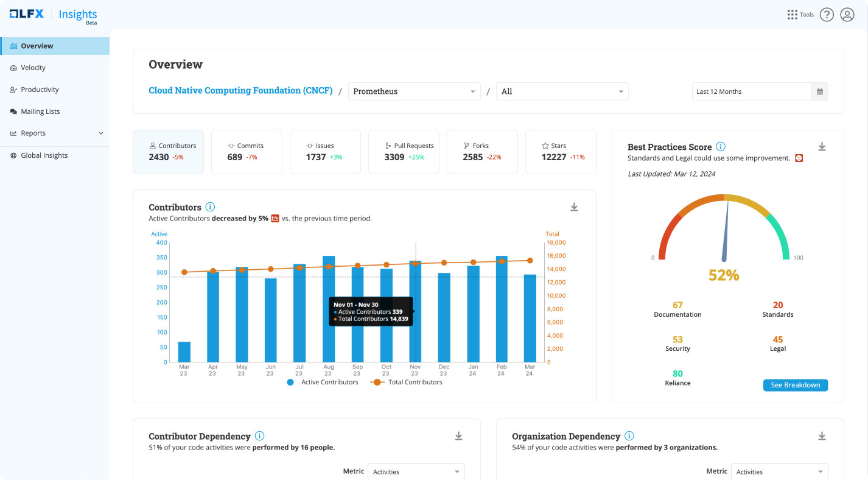Click the Forks branch icon

point(467,146)
